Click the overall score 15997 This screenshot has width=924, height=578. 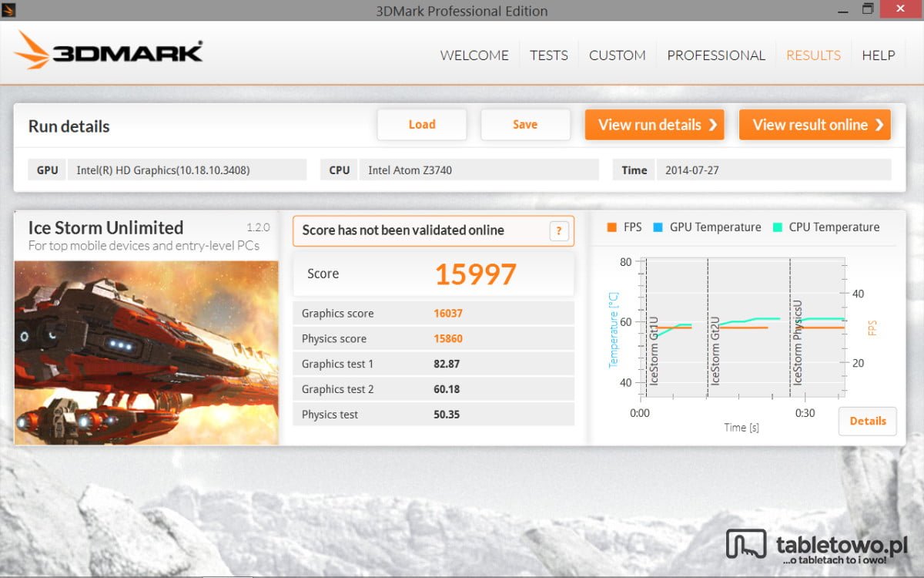click(x=475, y=274)
